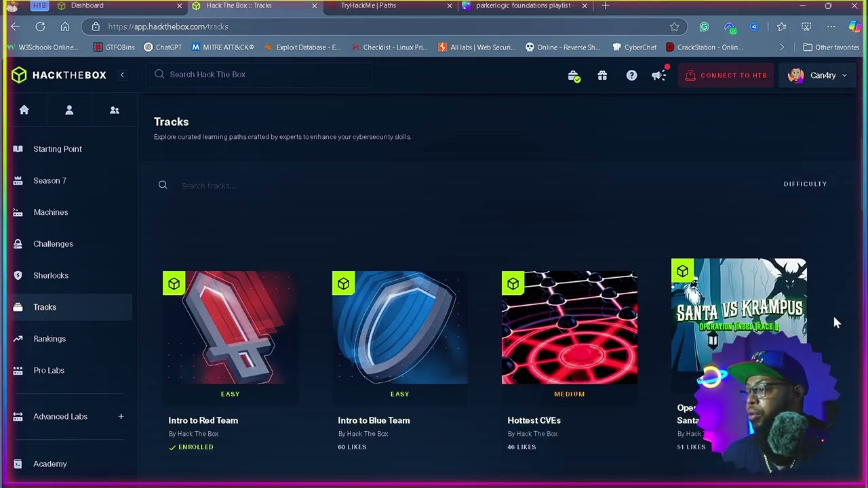Reload the page with the refresh icon

point(40,26)
